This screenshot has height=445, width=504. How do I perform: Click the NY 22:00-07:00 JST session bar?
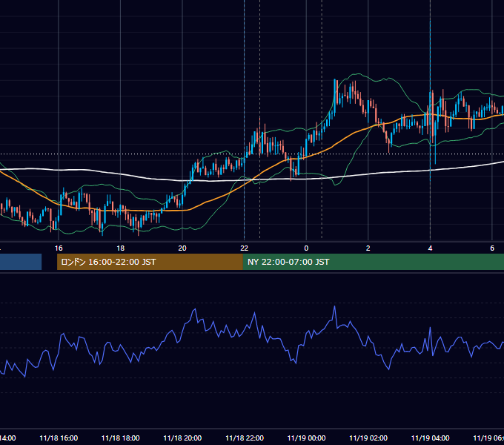click(x=373, y=262)
